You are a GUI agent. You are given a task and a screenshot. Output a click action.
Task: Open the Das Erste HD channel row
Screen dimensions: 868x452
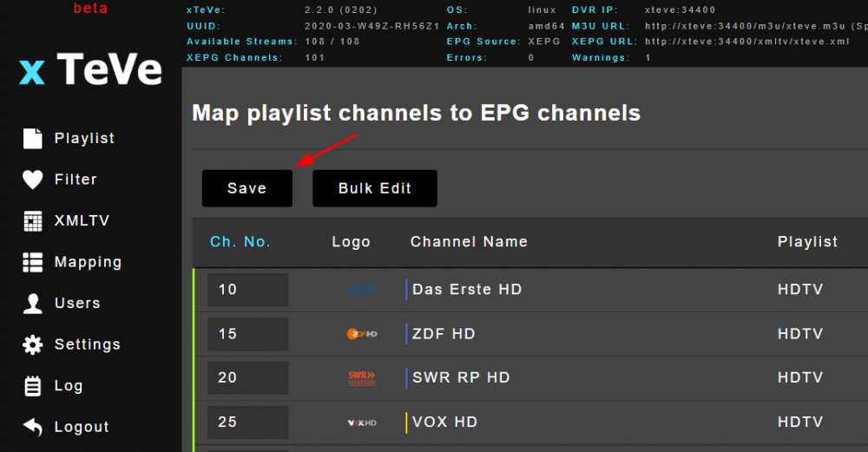click(x=467, y=290)
